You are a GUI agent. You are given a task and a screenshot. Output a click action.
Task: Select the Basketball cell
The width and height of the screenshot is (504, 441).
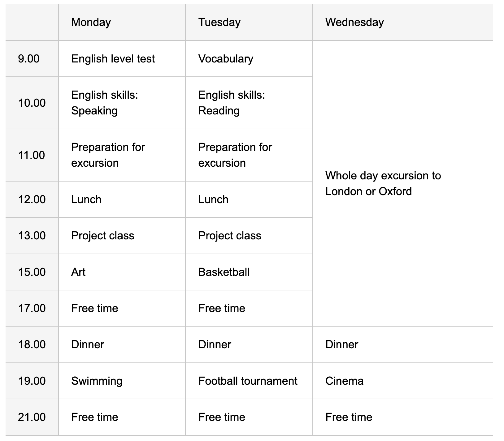[x=224, y=272]
